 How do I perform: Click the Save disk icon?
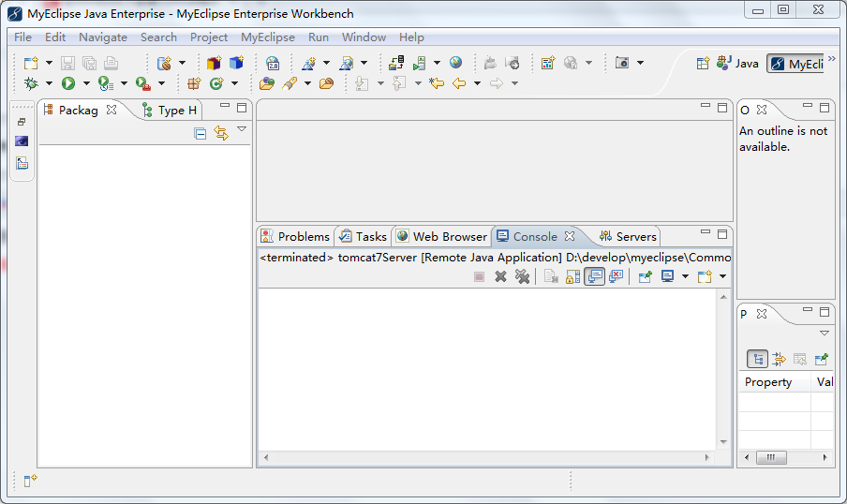click(x=67, y=63)
